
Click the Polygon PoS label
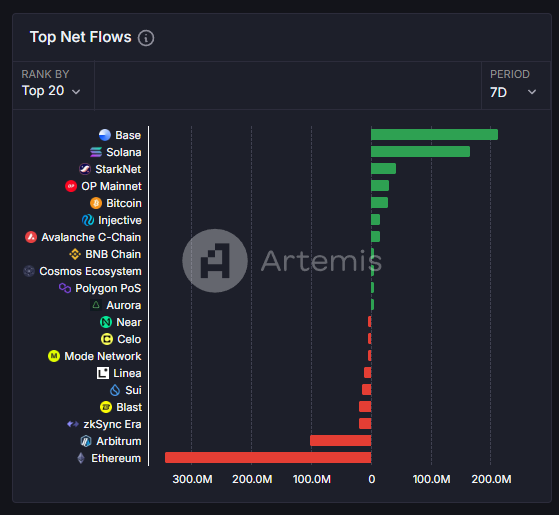(x=108, y=288)
